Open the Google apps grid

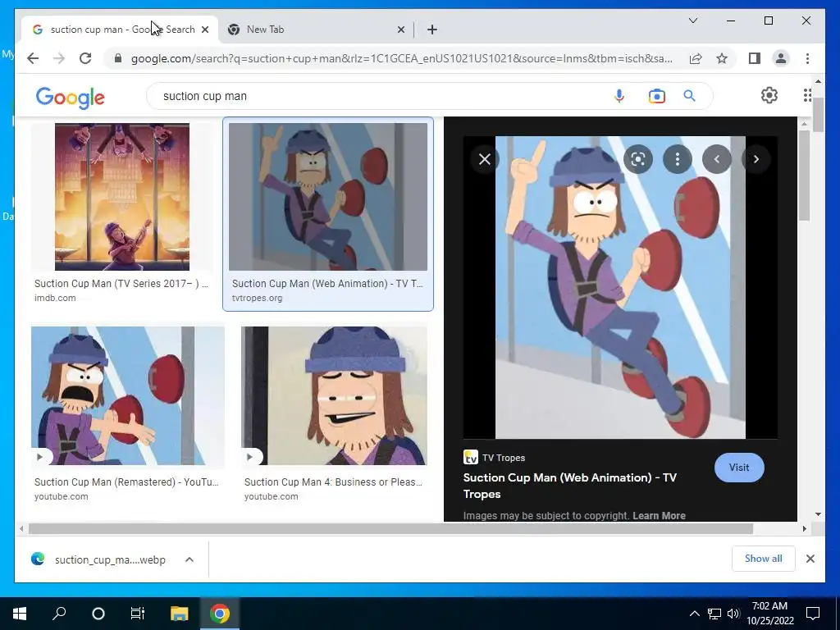pyautogui.click(x=807, y=95)
